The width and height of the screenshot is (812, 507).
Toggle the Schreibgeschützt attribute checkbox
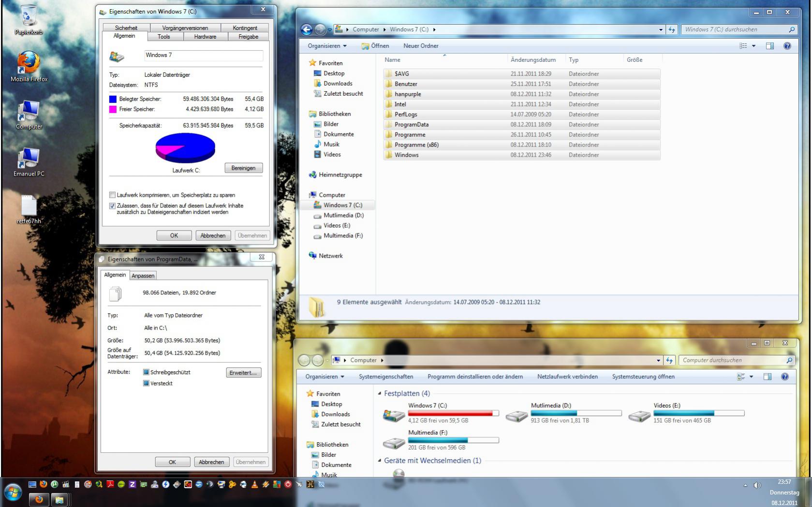(x=146, y=372)
